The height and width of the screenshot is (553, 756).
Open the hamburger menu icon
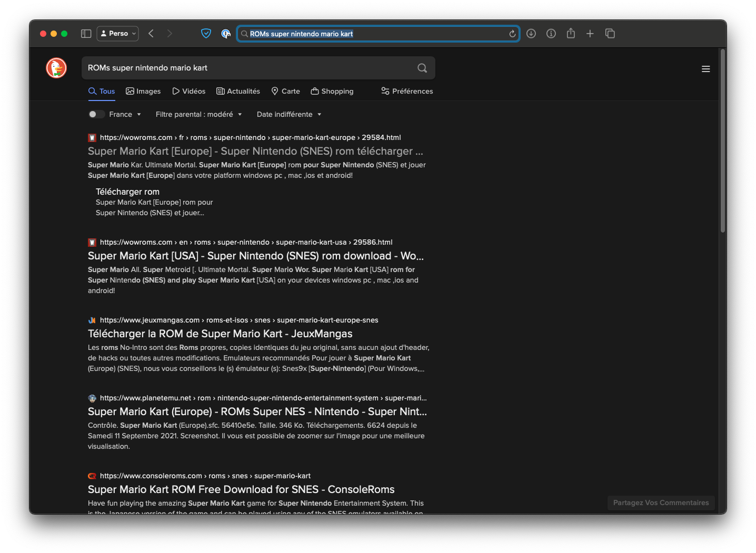click(x=706, y=69)
